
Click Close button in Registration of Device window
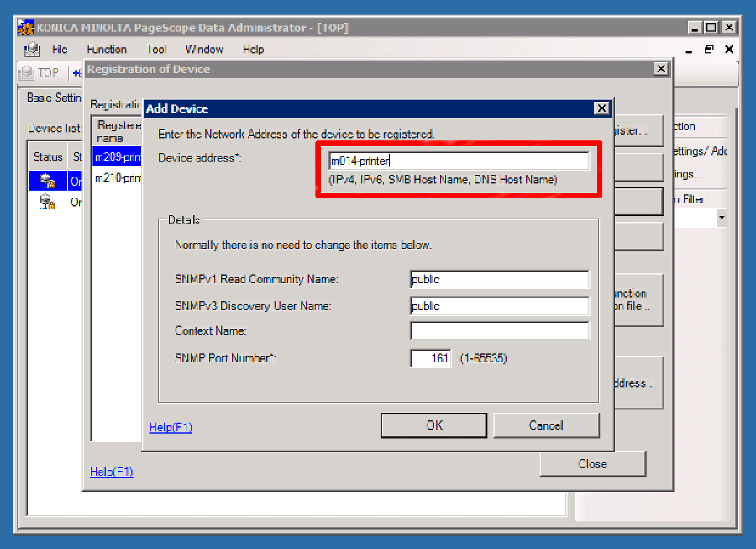pos(592,464)
